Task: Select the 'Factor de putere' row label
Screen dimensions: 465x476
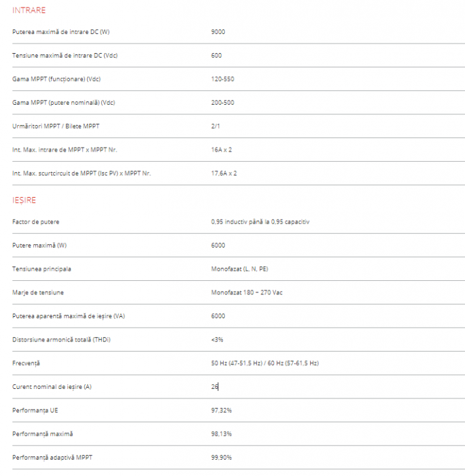Action: [37, 222]
